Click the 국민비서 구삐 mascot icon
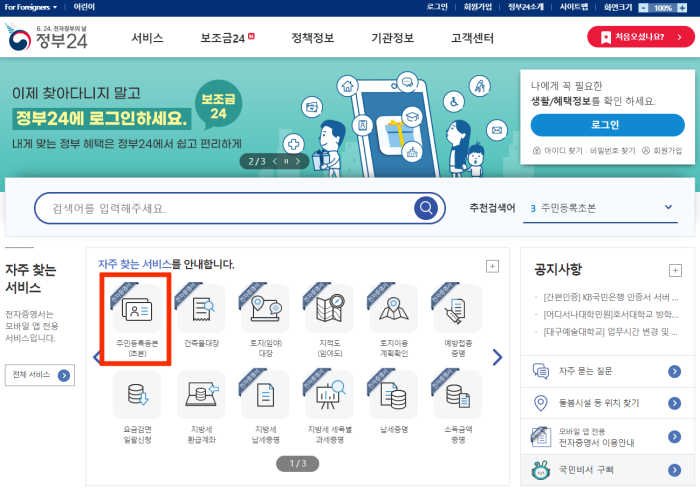 pos(541,470)
